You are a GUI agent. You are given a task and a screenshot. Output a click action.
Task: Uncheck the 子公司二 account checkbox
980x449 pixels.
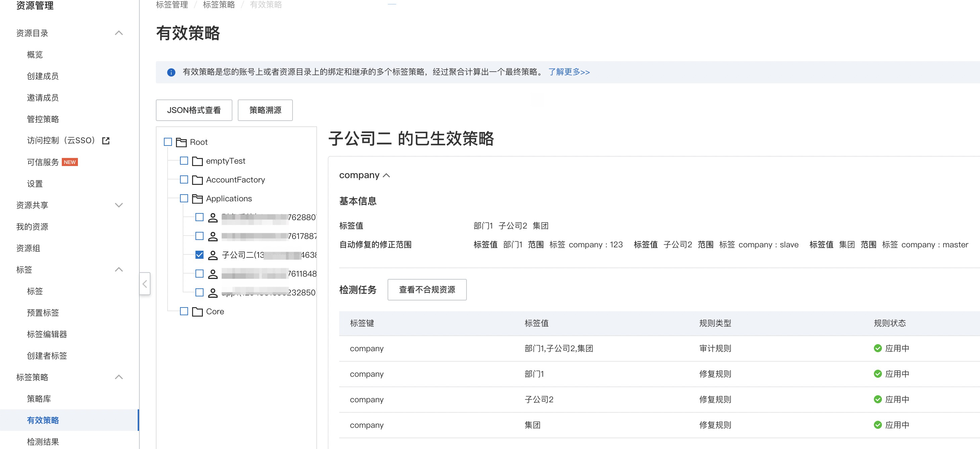click(199, 255)
